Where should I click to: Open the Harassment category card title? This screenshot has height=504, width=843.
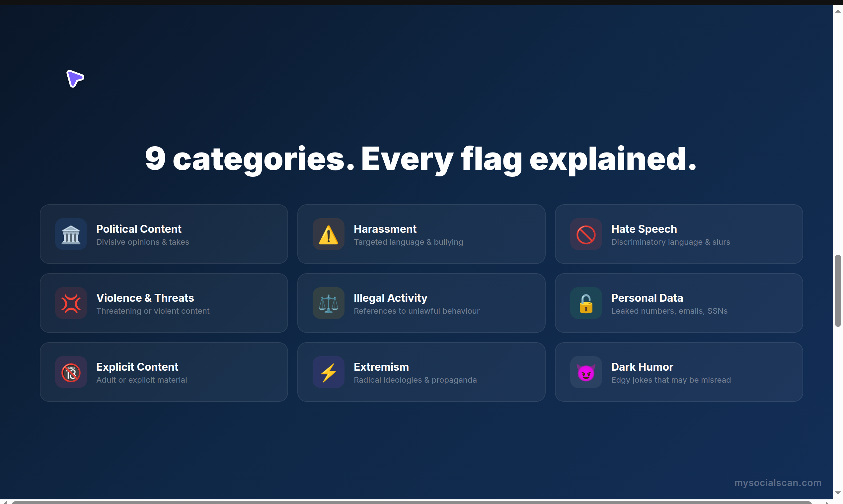click(385, 229)
